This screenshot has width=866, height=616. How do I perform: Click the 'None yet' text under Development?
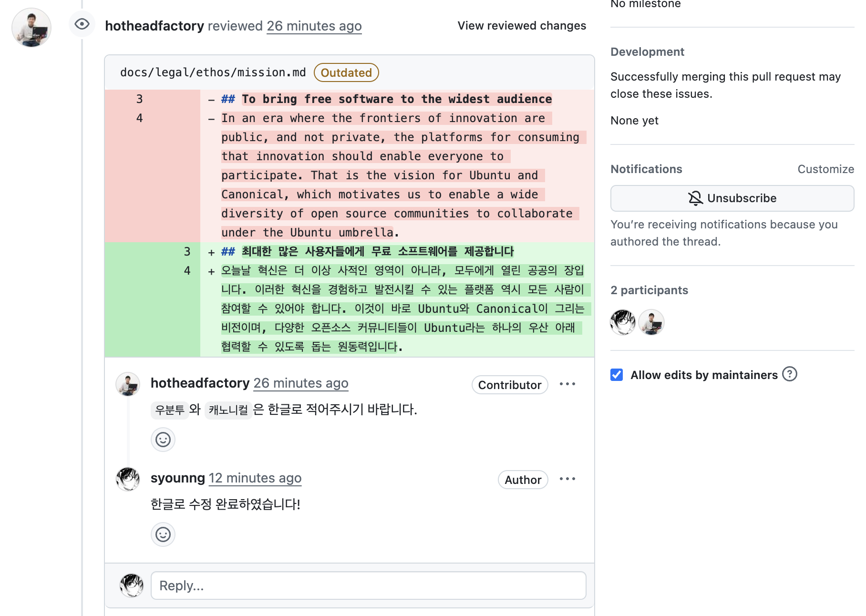tap(634, 120)
